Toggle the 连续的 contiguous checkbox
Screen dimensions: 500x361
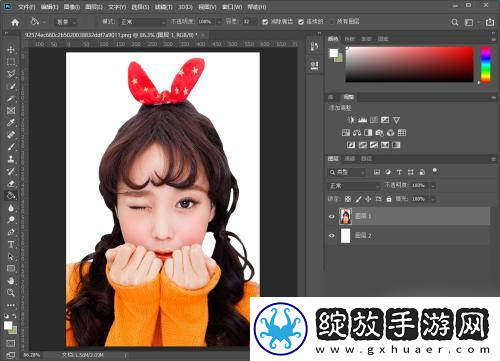301,22
